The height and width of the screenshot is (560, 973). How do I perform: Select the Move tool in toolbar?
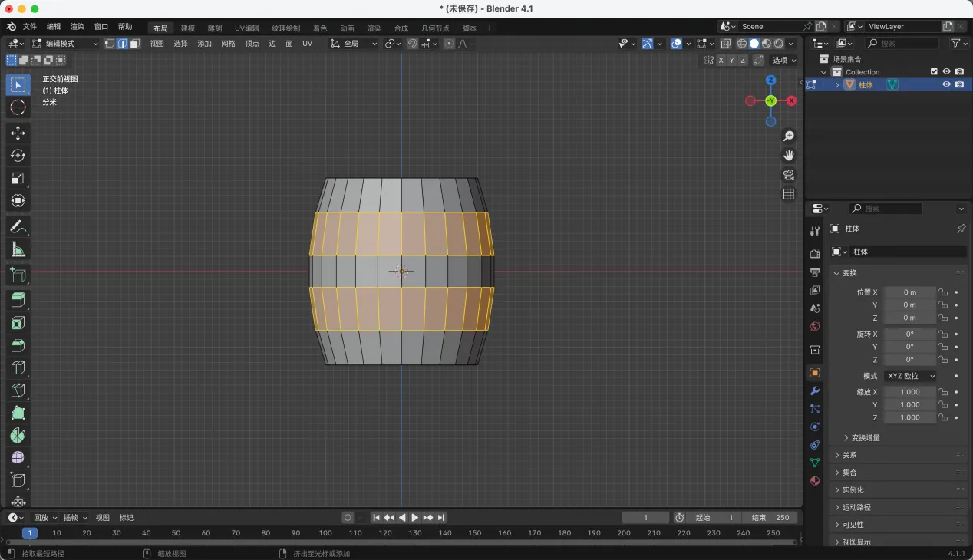point(18,133)
